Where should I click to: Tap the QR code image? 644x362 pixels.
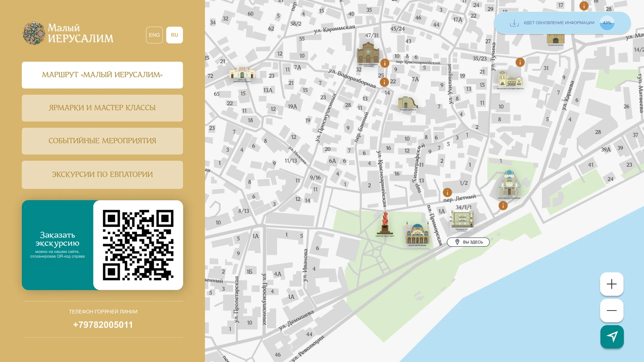click(x=138, y=245)
